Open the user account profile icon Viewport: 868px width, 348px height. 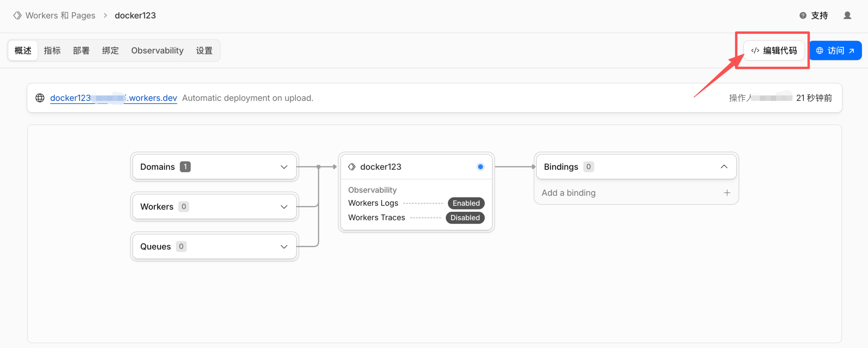[847, 16]
